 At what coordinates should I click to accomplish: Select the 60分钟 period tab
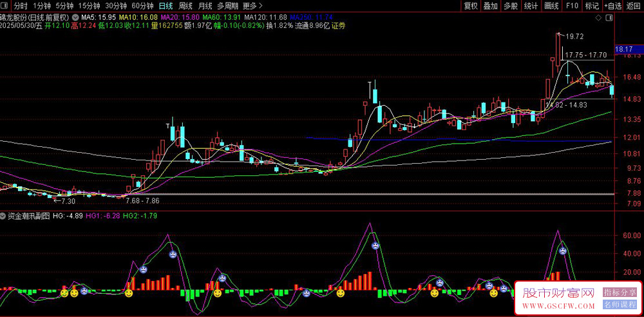tap(142, 6)
